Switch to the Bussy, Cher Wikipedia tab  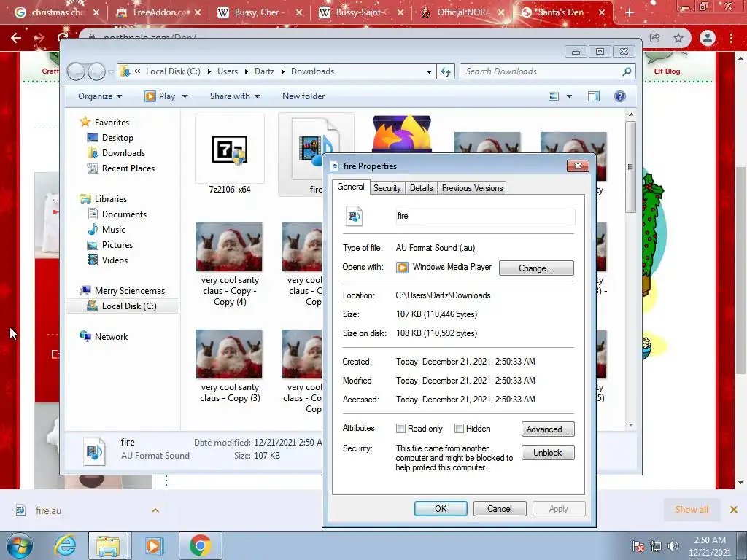click(260, 12)
